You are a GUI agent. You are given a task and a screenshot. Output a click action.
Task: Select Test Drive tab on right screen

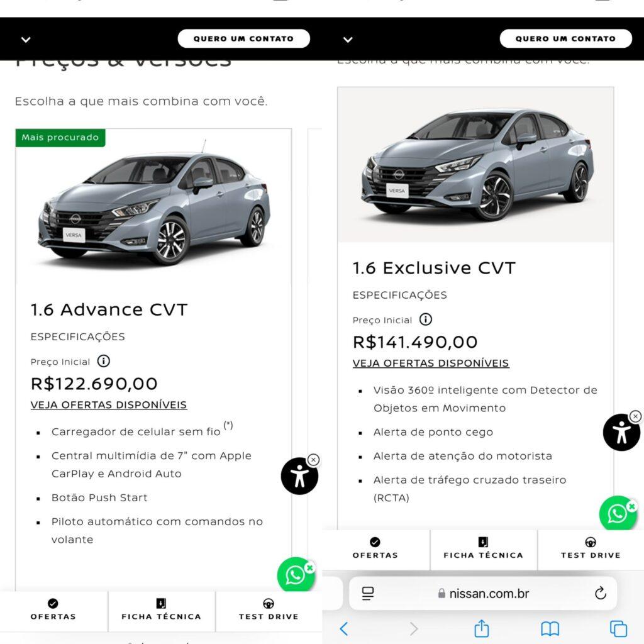(x=591, y=548)
